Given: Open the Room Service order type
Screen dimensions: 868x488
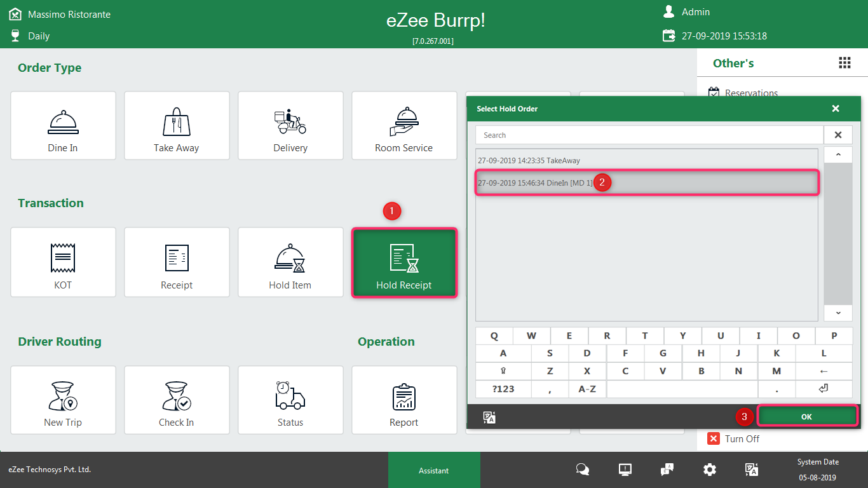Looking at the screenshot, I should click(x=404, y=125).
